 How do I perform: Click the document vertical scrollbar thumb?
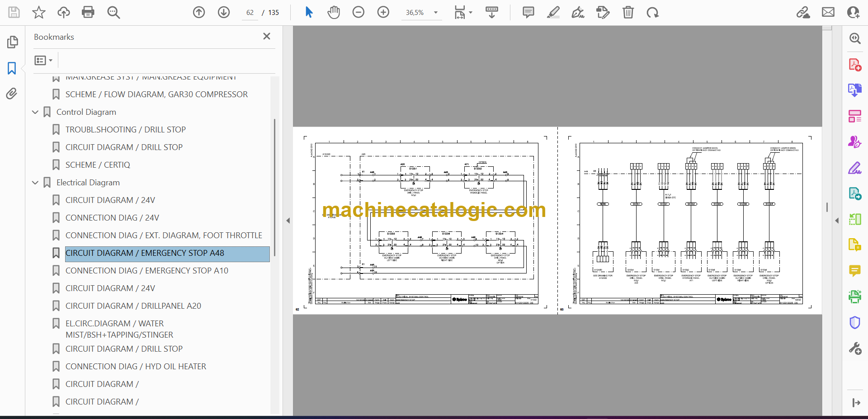(x=827, y=207)
